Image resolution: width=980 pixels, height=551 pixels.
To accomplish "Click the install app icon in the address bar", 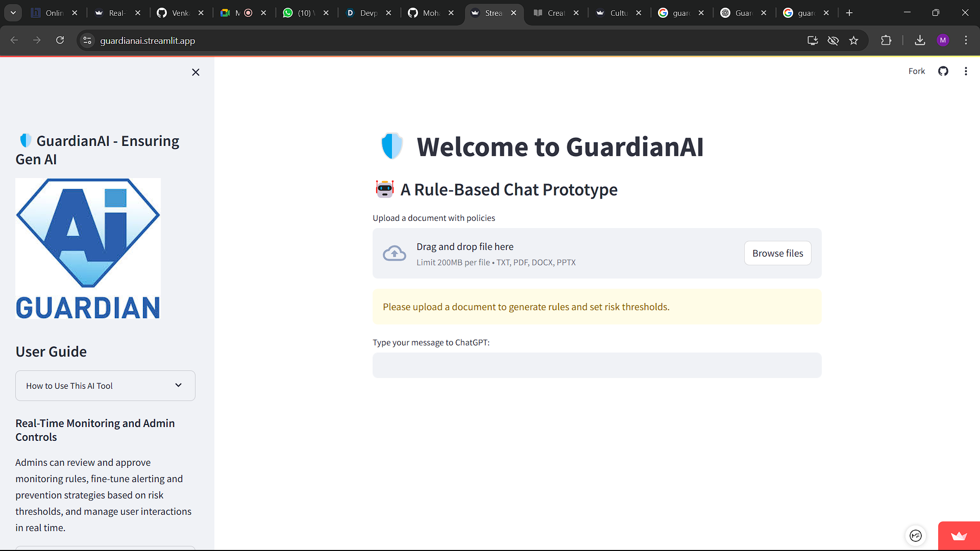I will [813, 41].
